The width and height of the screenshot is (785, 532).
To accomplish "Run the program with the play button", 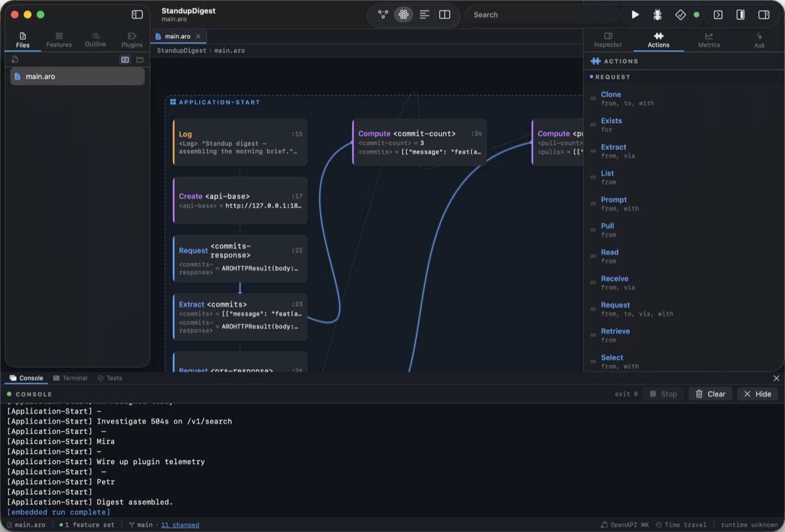I will (x=635, y=15).
